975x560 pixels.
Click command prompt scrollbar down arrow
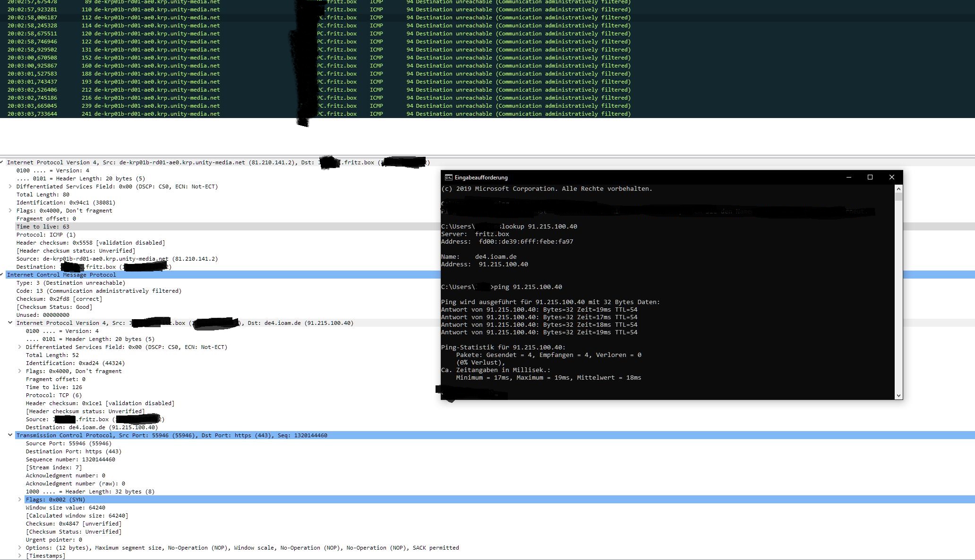[x=898, y=395]
